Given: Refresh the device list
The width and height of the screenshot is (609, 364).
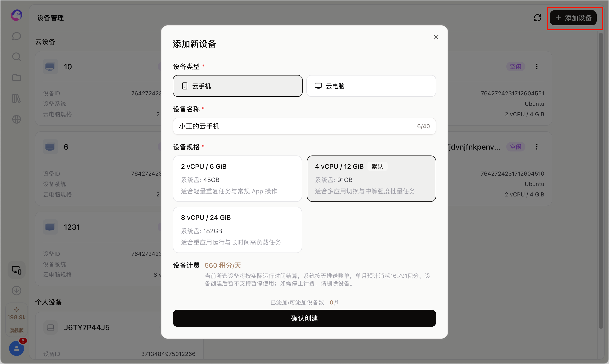Looking at the screenshot, I should point(537,18).
